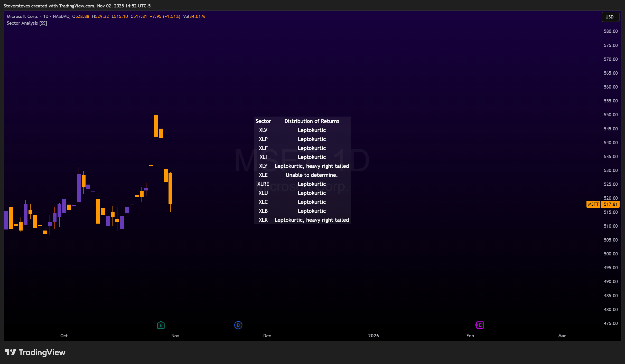Click the 'Sector' column header

click(263, 121)
